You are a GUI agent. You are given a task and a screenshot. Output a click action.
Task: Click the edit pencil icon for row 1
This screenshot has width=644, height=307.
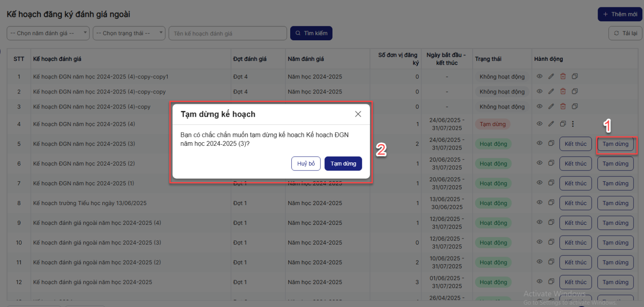551,76
